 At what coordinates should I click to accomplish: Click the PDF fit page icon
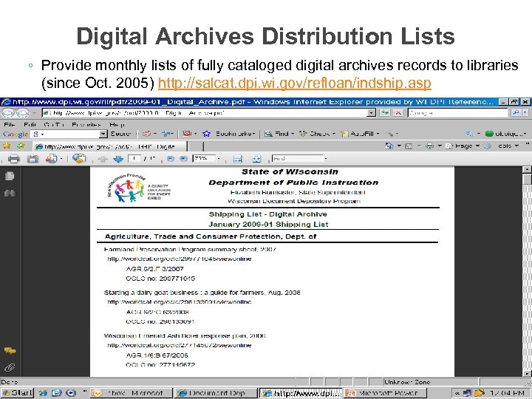256,158
